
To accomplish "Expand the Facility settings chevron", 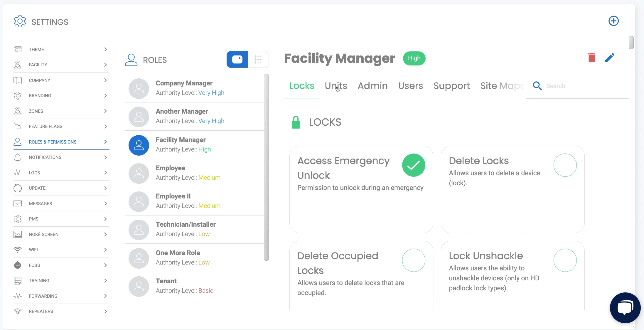I will tap(105, 65).
